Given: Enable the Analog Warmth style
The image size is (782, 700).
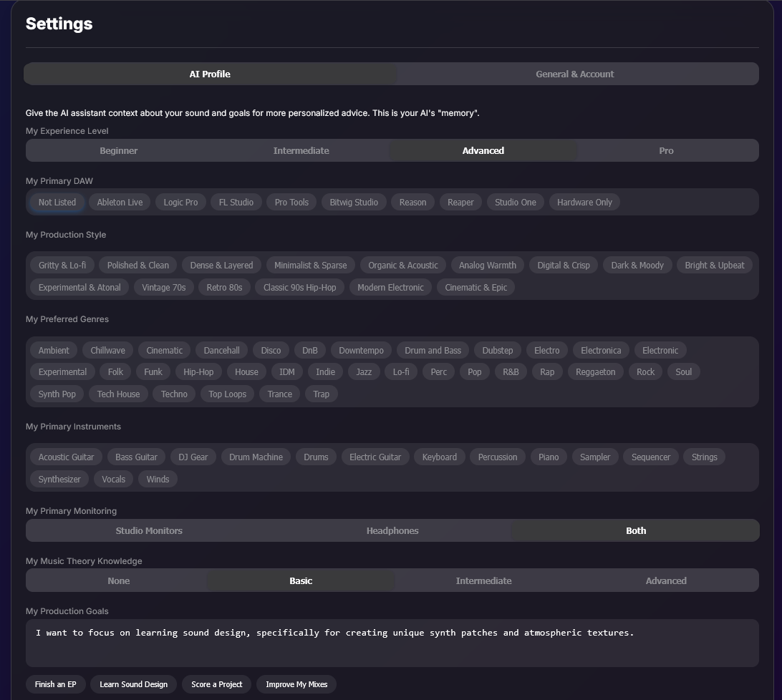Looking at the screenshot, I should pyautogui.click(x=487, y=265).
